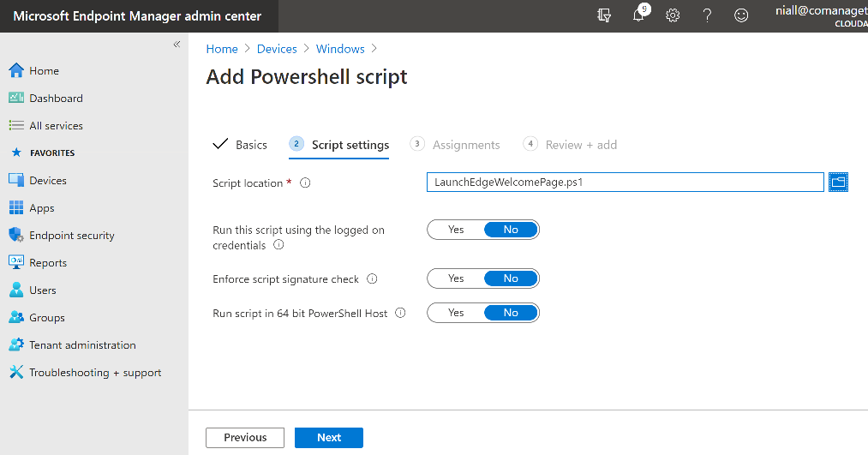868x455 pixels.
Task: Open Dashboard in the sidebar
Action: pos(56,98)
